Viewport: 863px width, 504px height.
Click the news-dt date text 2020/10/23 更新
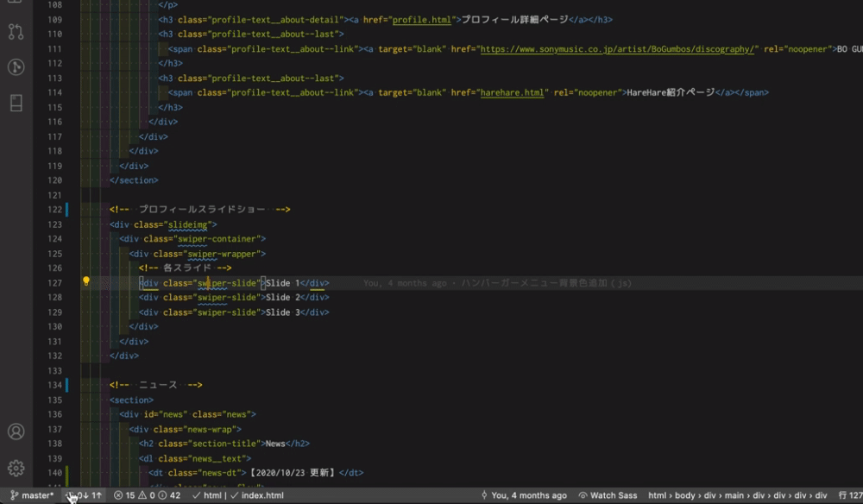pos(292,473)
